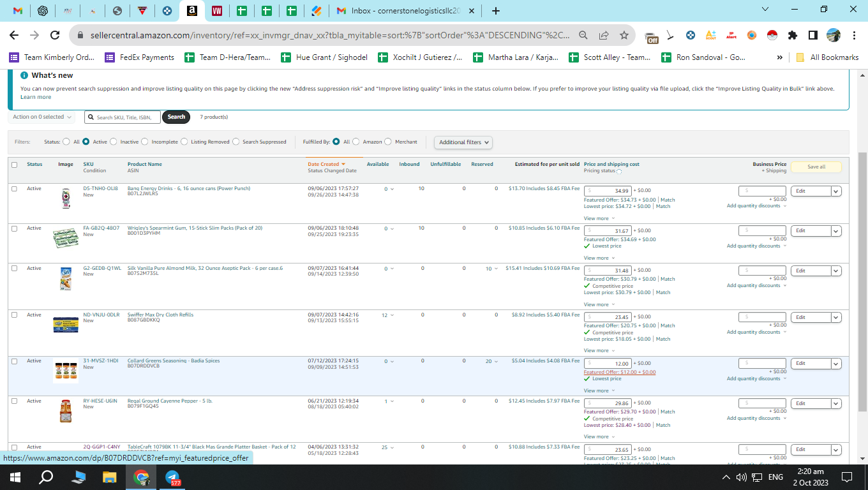The image size is (868, 490).
Task: Select the All status filter radio
Action: [66, 142]
